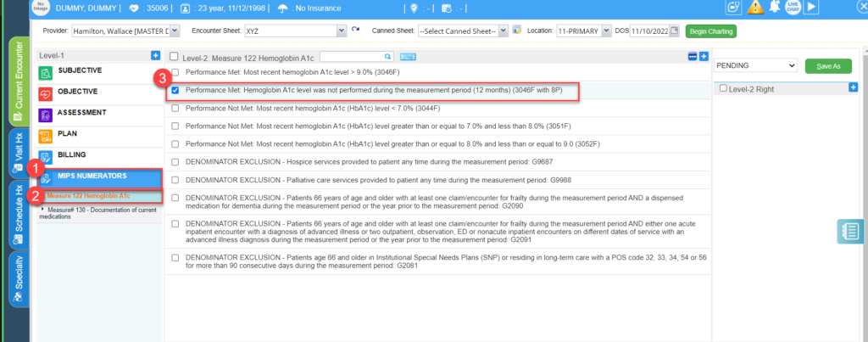Click the play arrow icon in the header
This screenshot has height=342, width=868.
[811, 7]
